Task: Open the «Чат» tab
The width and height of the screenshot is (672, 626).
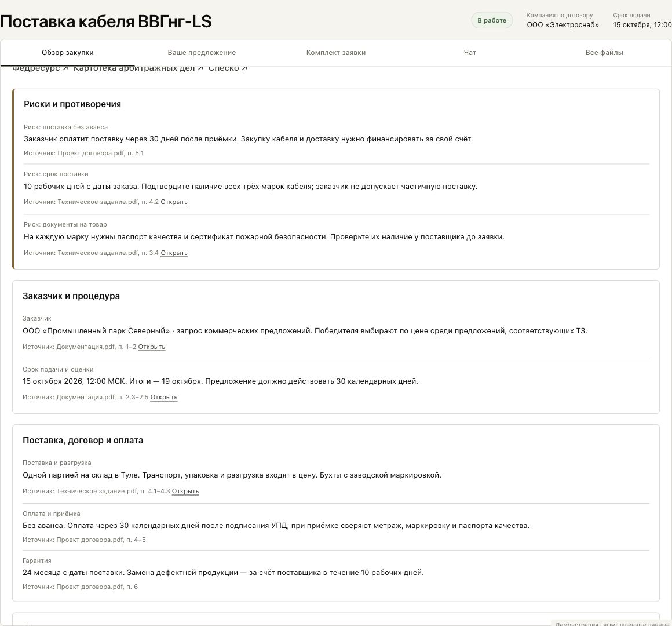Action: coord(470,53)
